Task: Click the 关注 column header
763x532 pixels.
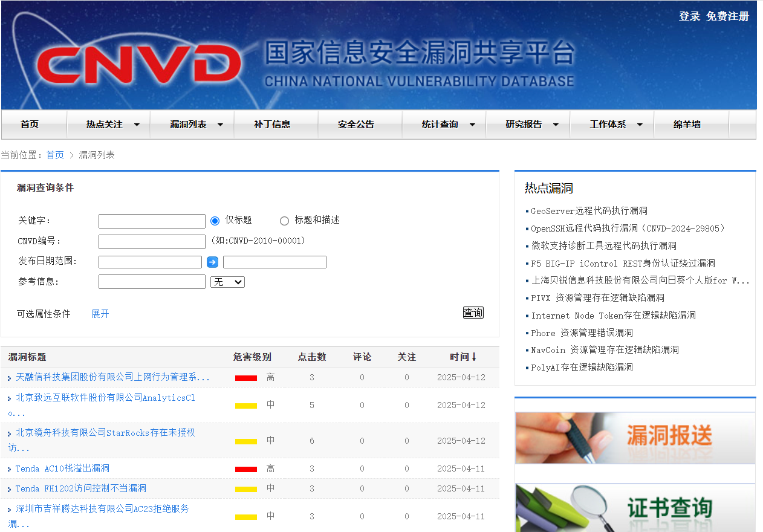Action: coord(407,357)
